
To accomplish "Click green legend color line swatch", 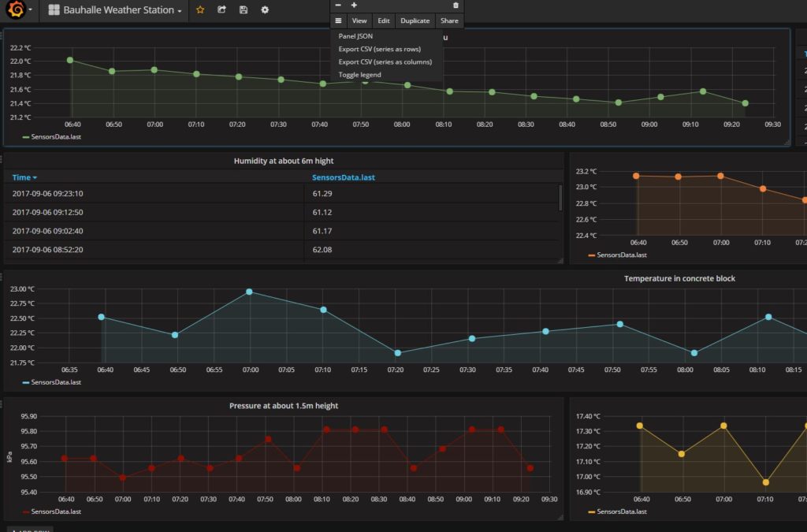I will tap(26, 137).
